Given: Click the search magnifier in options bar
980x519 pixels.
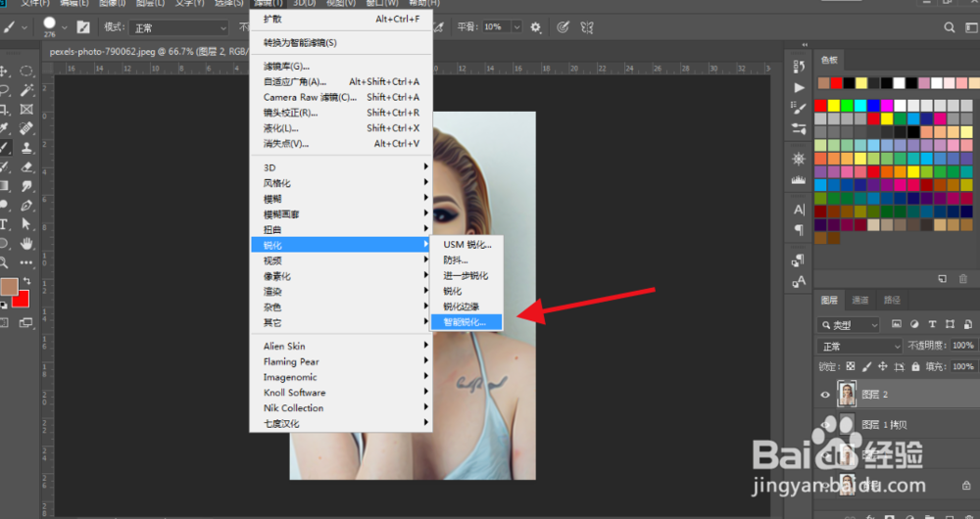Looking at the screenshot, I should (x=950, y=27).
